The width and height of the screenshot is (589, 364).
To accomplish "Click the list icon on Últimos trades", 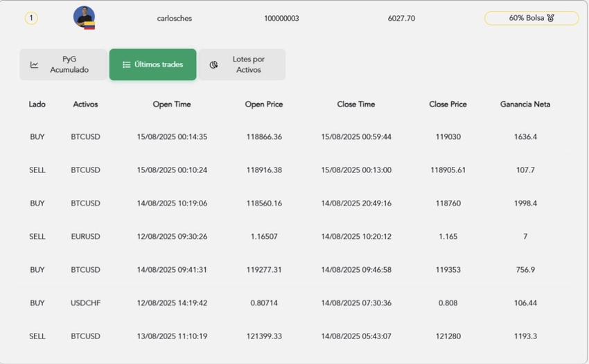I will point(126,65).
